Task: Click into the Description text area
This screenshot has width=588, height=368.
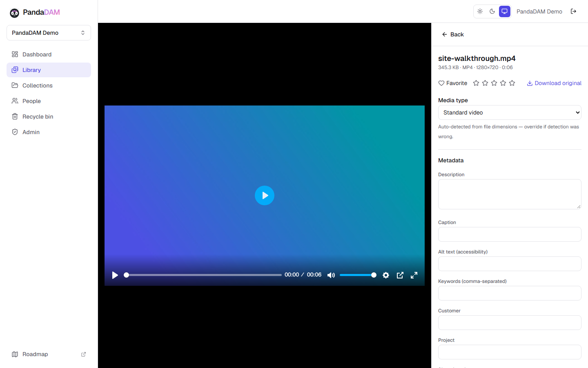Action: [x=510, y=194]
